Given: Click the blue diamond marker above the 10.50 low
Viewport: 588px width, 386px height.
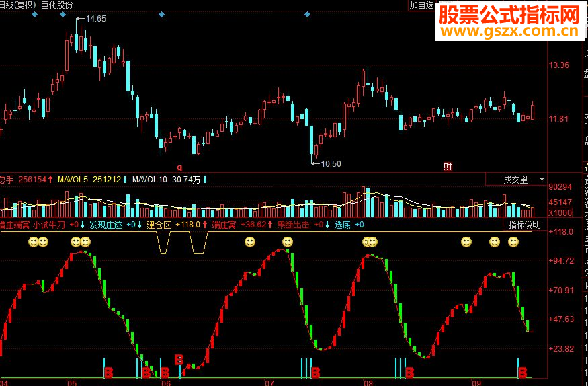Looking at the screenshot, I should click(307, 15).
